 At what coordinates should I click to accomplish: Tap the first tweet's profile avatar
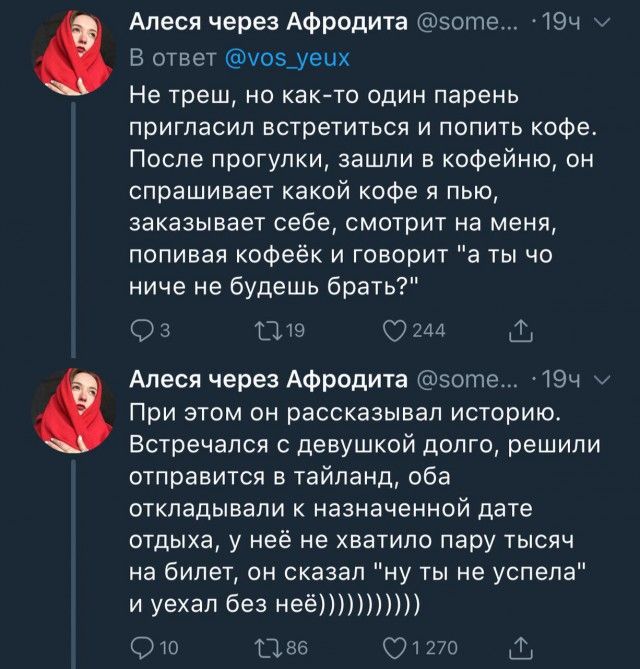point(73,53)
